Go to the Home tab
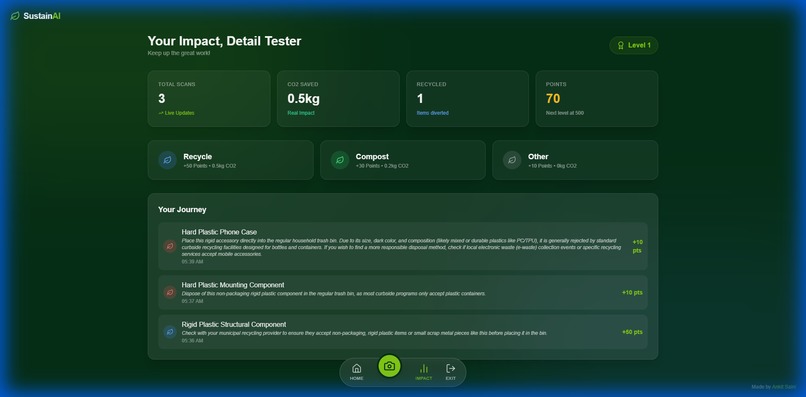This screenshot has width=806, height=397. click(356, 372)
